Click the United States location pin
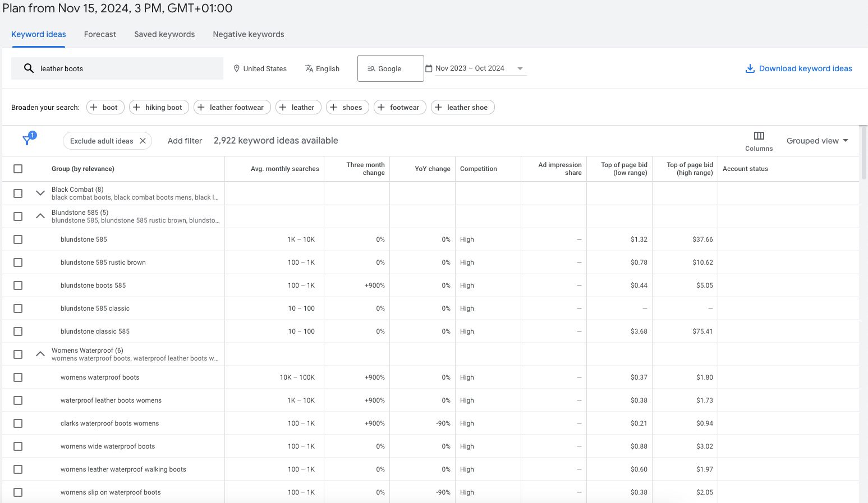868x503 pixels. click(237, 68)
